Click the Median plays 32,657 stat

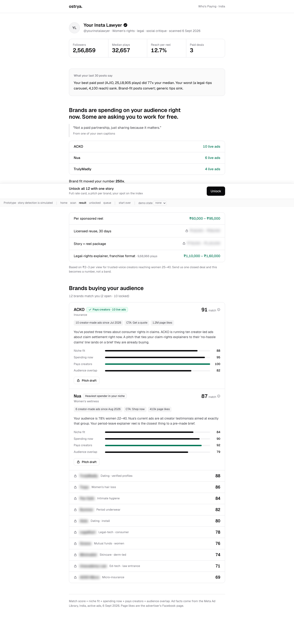tap(127, 48)
